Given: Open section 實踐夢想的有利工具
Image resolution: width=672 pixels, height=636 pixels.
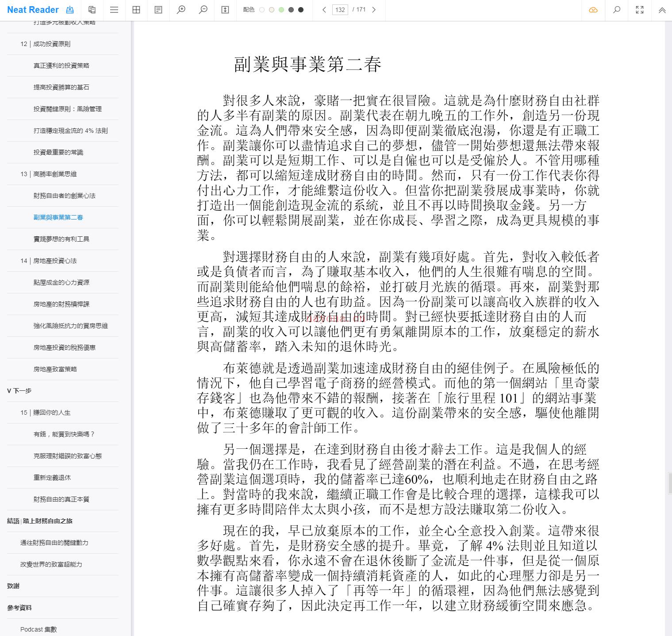Looking at the screenshot, I should pos(61,239).
